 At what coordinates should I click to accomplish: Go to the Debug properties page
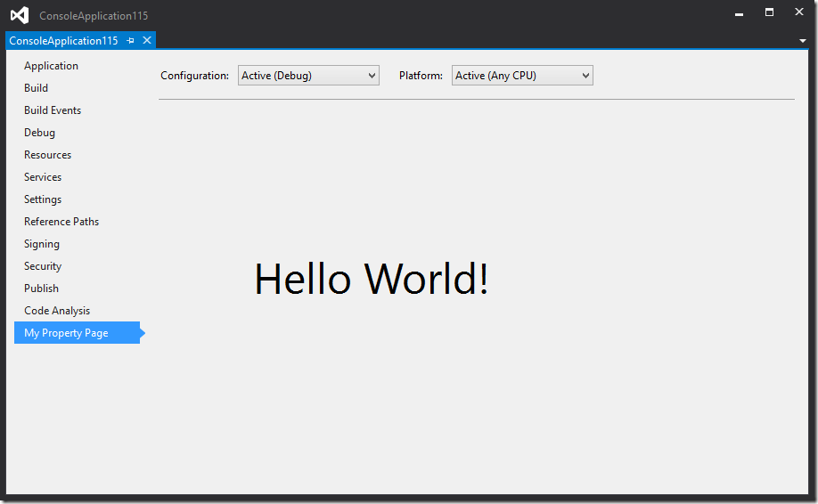pos(40,133)
